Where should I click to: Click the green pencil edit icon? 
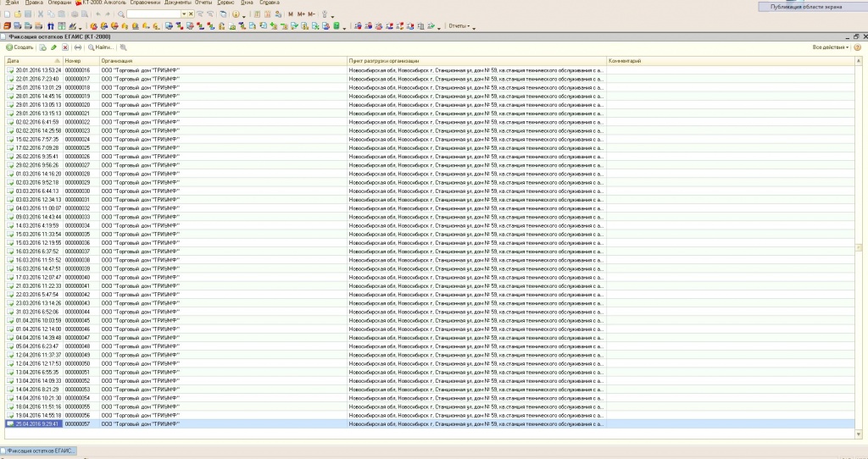click(x=53, y=47)
